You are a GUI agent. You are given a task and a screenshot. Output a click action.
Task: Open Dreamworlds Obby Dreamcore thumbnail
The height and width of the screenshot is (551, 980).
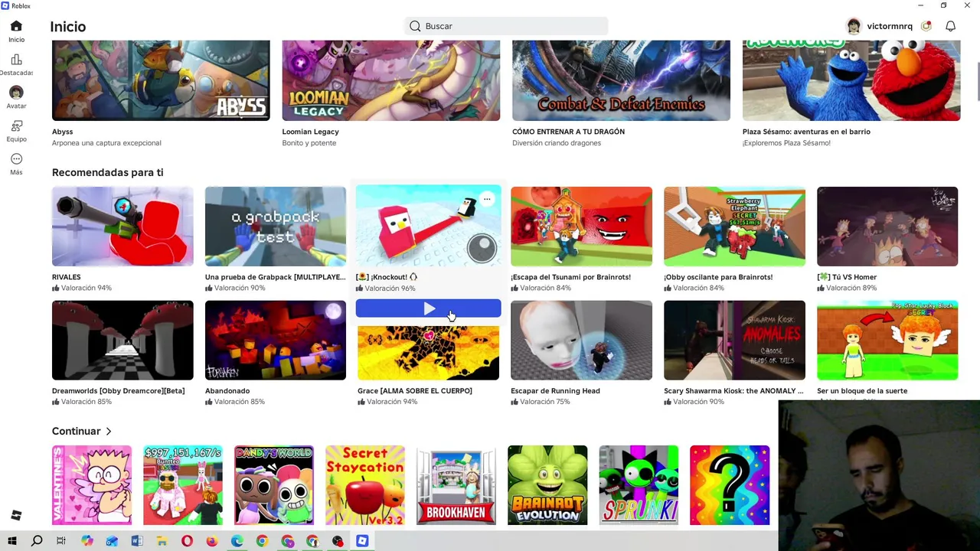pyautogui.click(x=122, y=341)
